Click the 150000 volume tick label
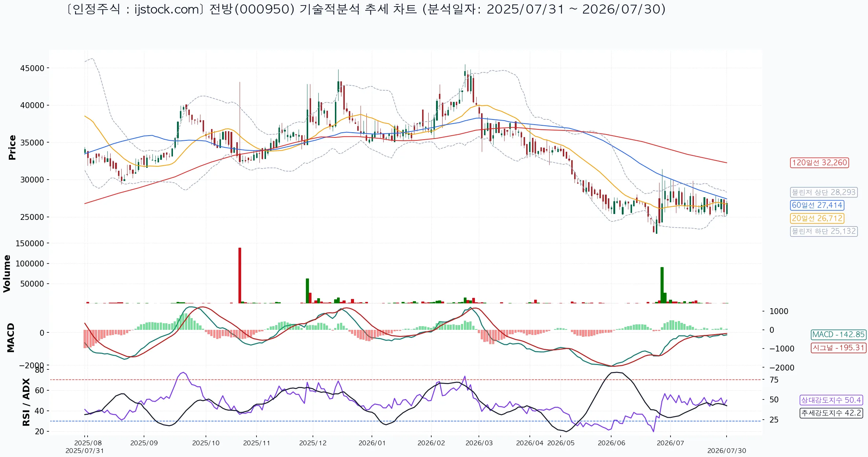This screenshot has height=457, width=868. click(x=30, y=243)
